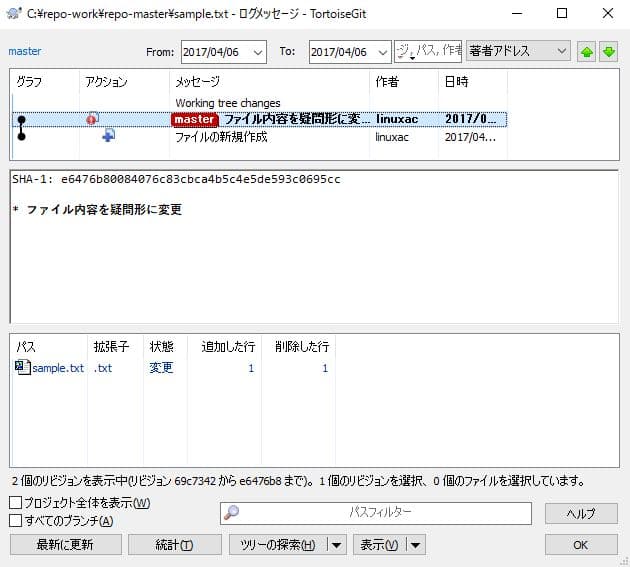
Task: Click the bold commit message in detail pane
Action: [97, 209]
